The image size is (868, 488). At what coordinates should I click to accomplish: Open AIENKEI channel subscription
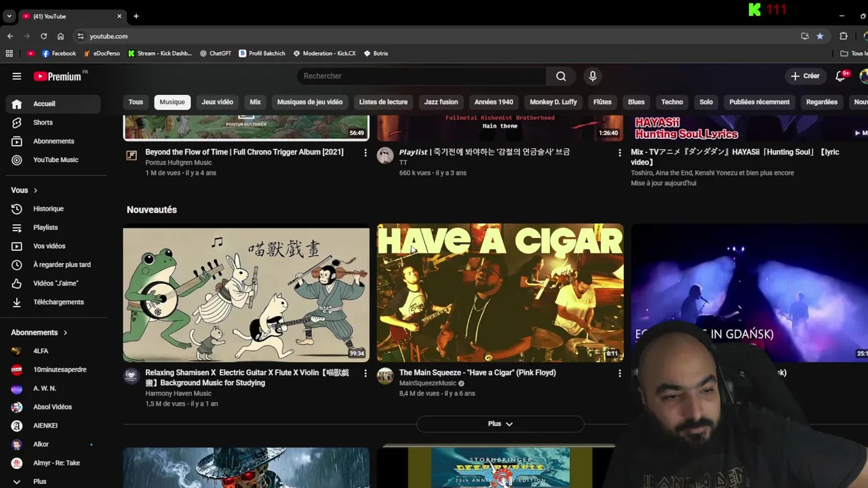tap(53, 426)
